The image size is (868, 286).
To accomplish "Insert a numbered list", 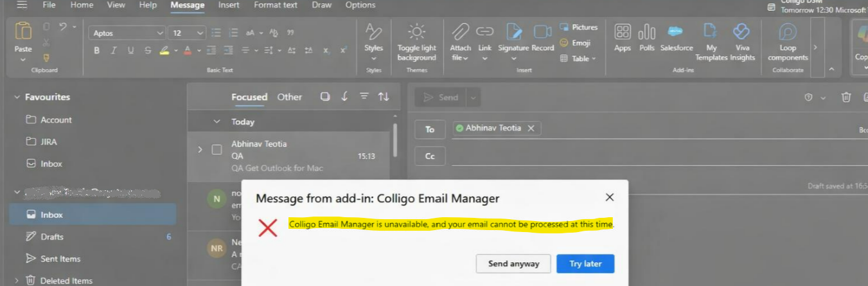I will pos(234,33).
